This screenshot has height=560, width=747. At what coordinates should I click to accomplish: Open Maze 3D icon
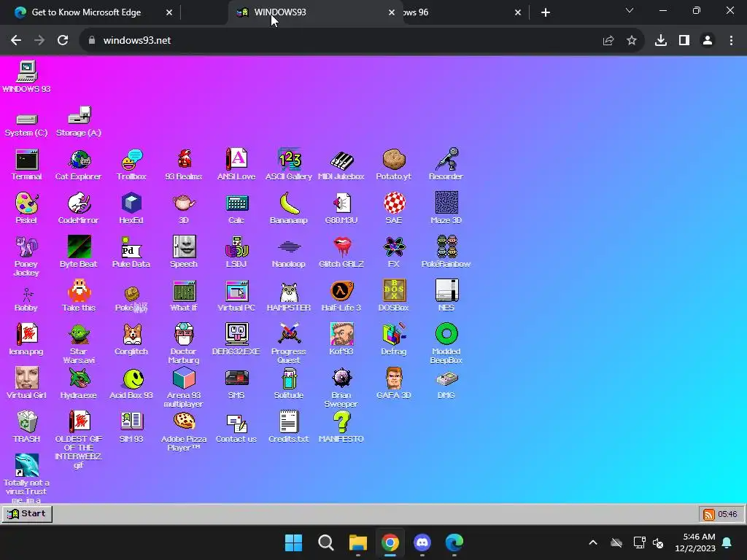click(446, 209)
